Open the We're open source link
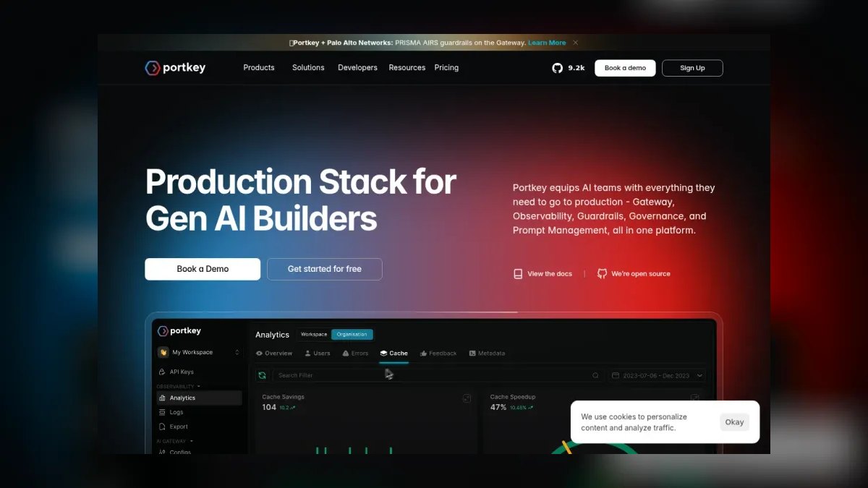The width and height of the screenshot is (868, 488). pyautogui.click(x=641, y=274)
